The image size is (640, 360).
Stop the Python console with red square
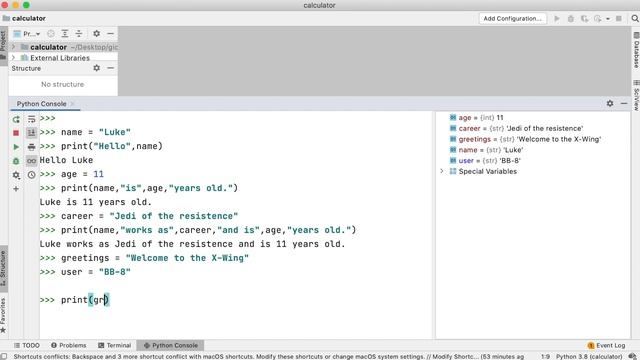tap(16, 133)
